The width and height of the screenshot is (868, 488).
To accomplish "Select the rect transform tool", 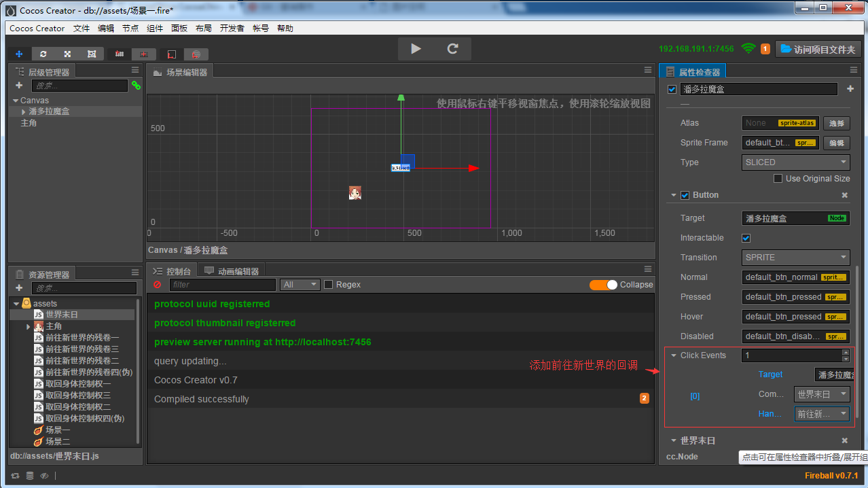I will pos(92,54).
